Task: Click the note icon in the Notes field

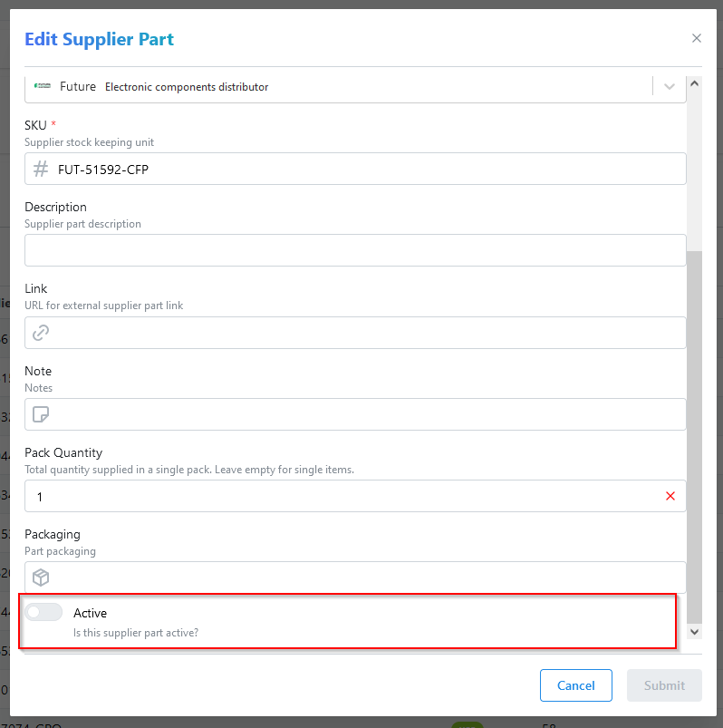Action: pyautogui.click(x=39, y=414)
